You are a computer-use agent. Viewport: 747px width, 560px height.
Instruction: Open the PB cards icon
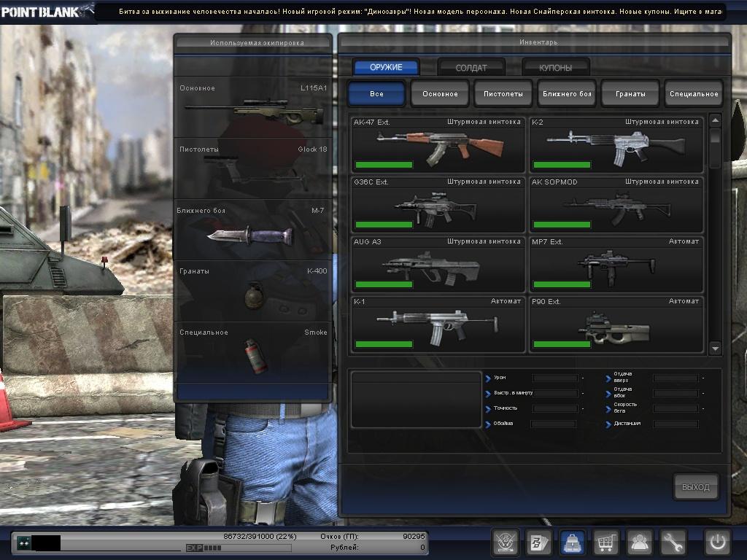(x=538, y=542)
